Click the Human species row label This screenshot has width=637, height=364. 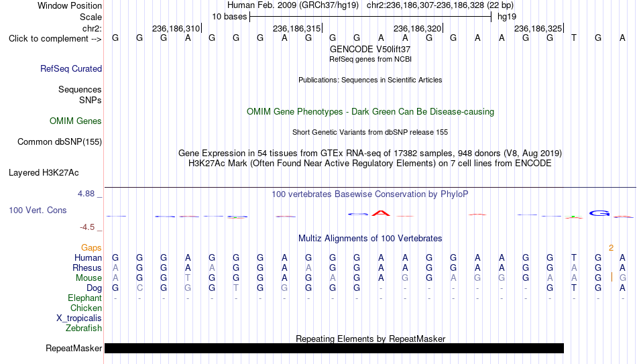[x=88, y=258]
